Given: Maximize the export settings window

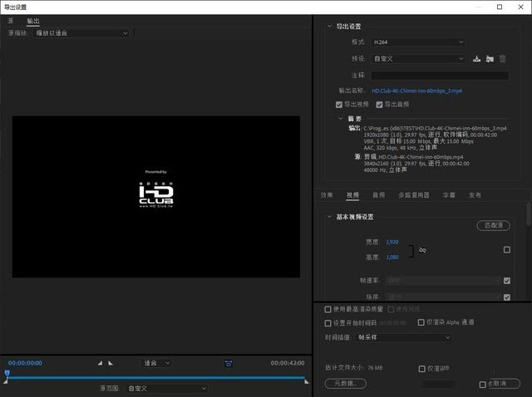Looking at the screenshot, I should click(x=500, y=7).
